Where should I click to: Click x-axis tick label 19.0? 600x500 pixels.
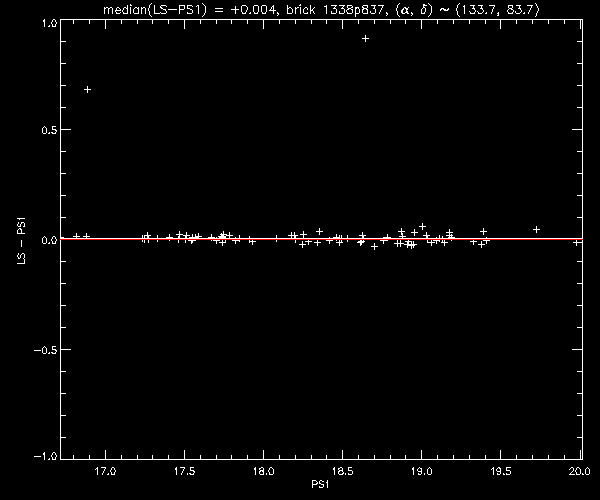coord(422,471)
